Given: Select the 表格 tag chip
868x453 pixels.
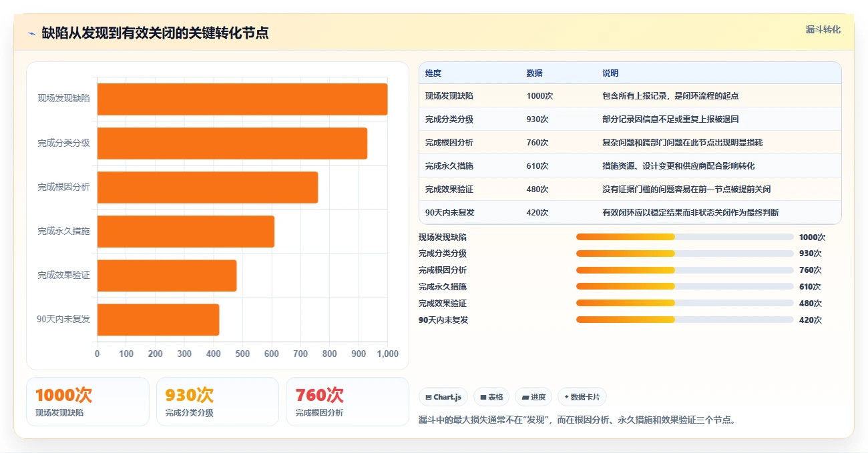Looking at the screenshot, I should [491, 397].
